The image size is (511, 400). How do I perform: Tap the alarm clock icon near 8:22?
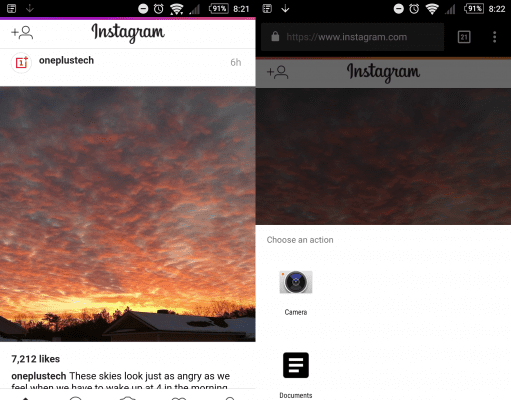click(414, 9)
